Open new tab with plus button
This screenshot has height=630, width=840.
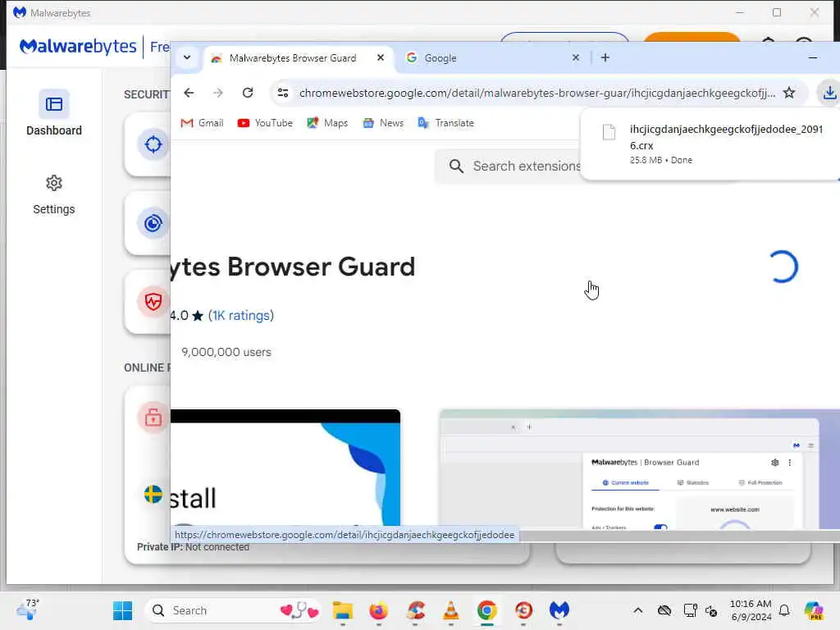click(605, 57)
